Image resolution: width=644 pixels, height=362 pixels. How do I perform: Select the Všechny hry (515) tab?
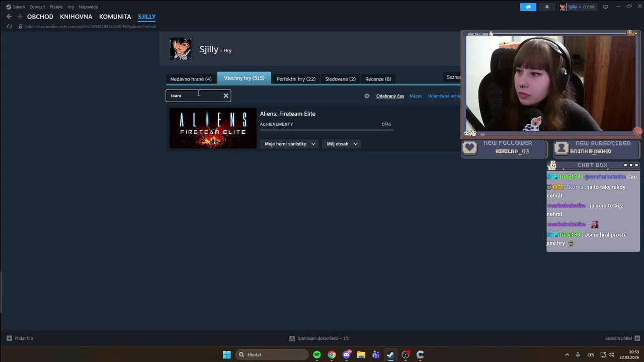tap(244, 78)
